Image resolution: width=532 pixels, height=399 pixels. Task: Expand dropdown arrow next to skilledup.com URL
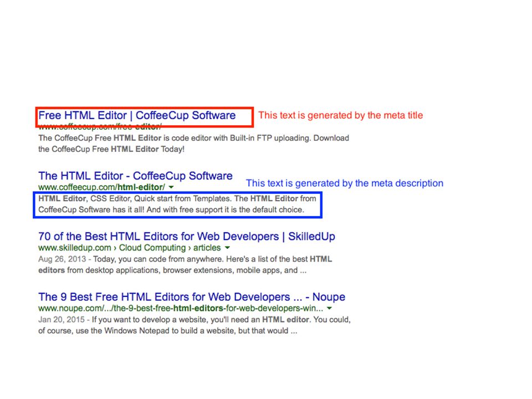click(227, 248)
